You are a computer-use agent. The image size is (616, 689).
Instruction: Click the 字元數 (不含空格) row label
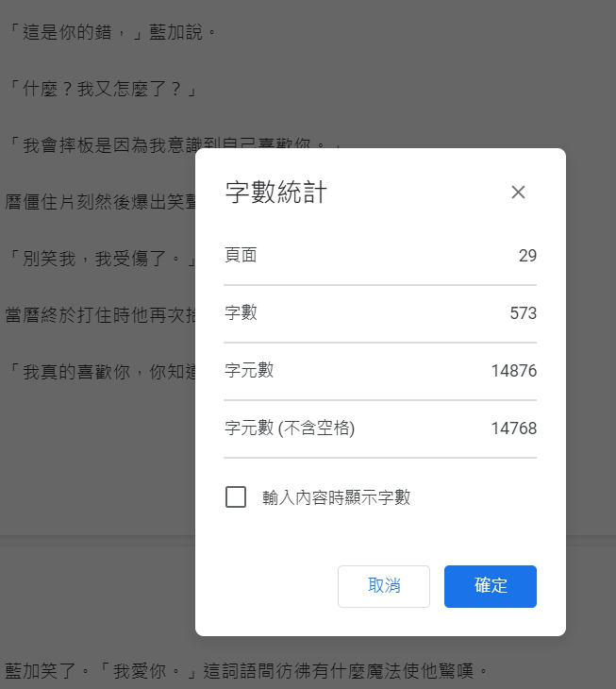pyautogui.click(x=290, y=428)
